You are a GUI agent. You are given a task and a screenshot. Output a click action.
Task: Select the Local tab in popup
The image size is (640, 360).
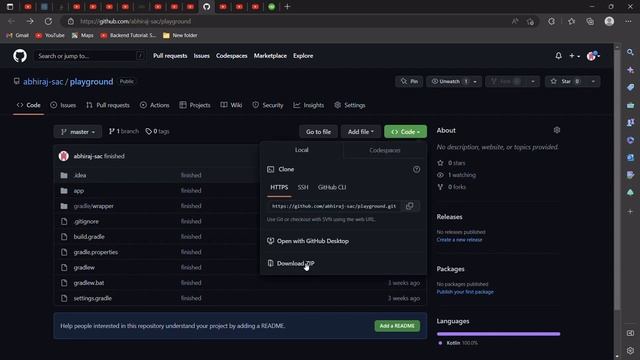(302, 150)
